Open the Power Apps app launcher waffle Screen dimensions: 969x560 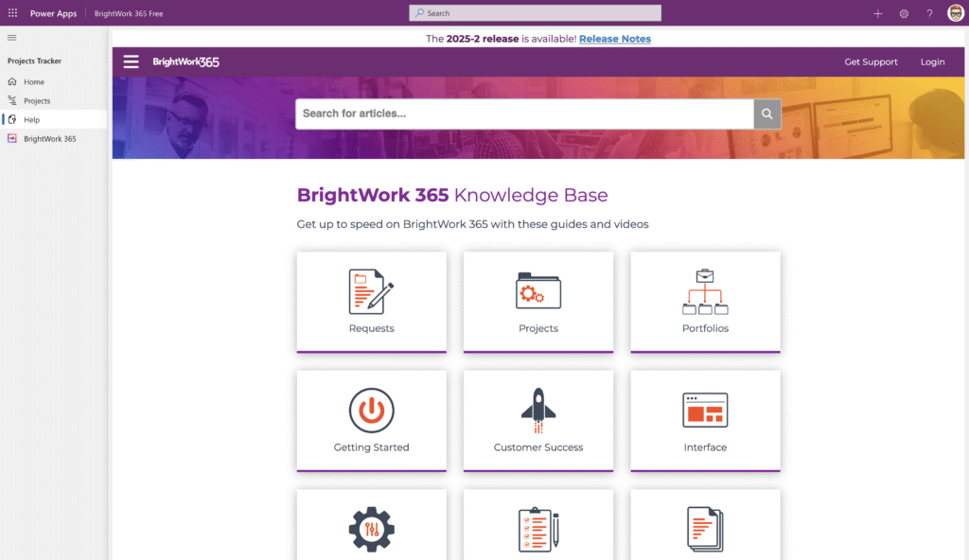point(12,13)
